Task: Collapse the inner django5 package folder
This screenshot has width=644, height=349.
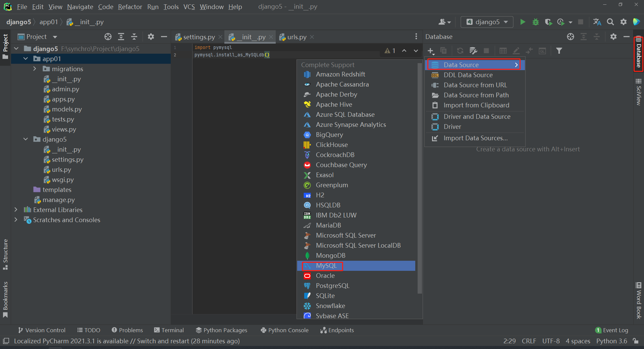Action: (x=25, y=139)
